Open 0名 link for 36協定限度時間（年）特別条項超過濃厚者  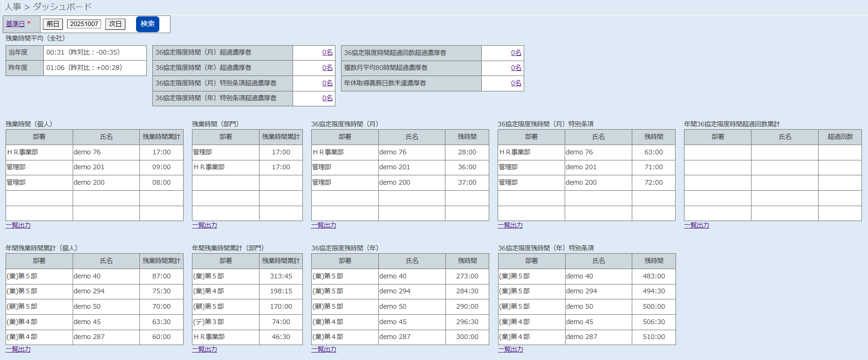click(327, 98)
